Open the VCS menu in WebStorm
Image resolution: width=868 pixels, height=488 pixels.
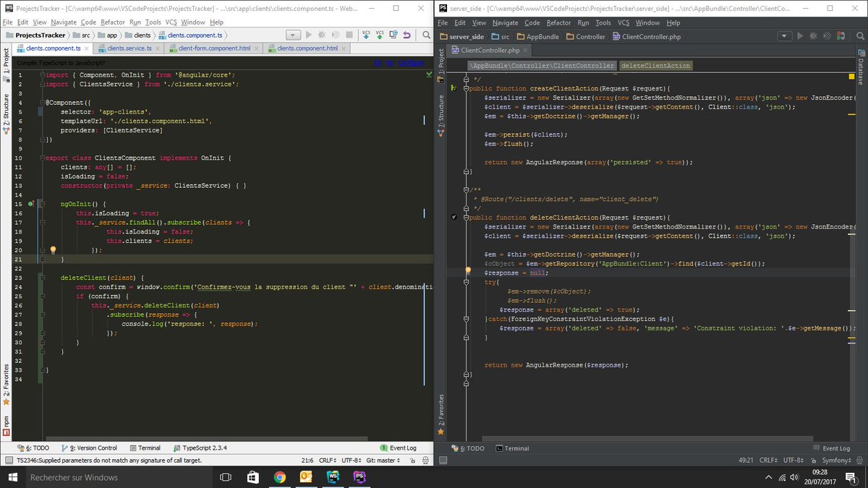(x=171, y=22)
